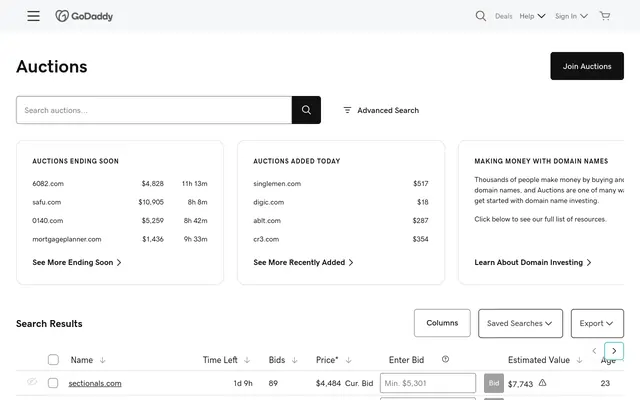Open the Export dropdown

coord(597,323)
